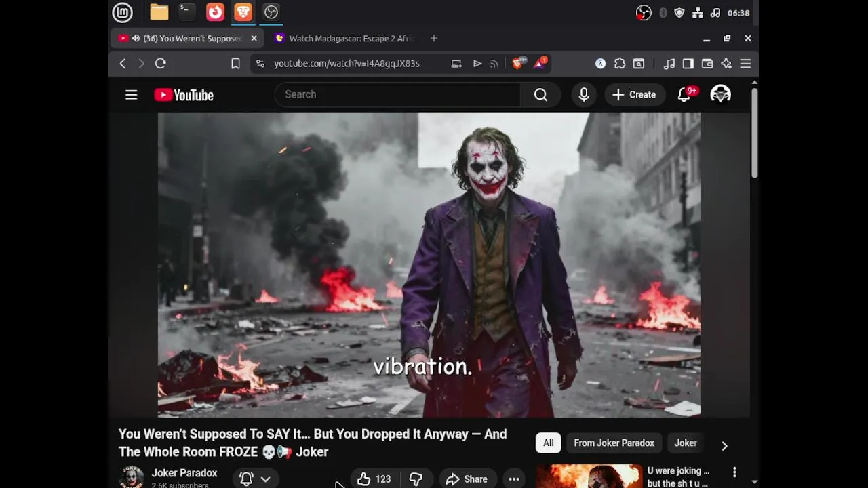The image size is (868, 488).
Task: Expand the subscription notification bell dropdown
Action: point(255,479)
